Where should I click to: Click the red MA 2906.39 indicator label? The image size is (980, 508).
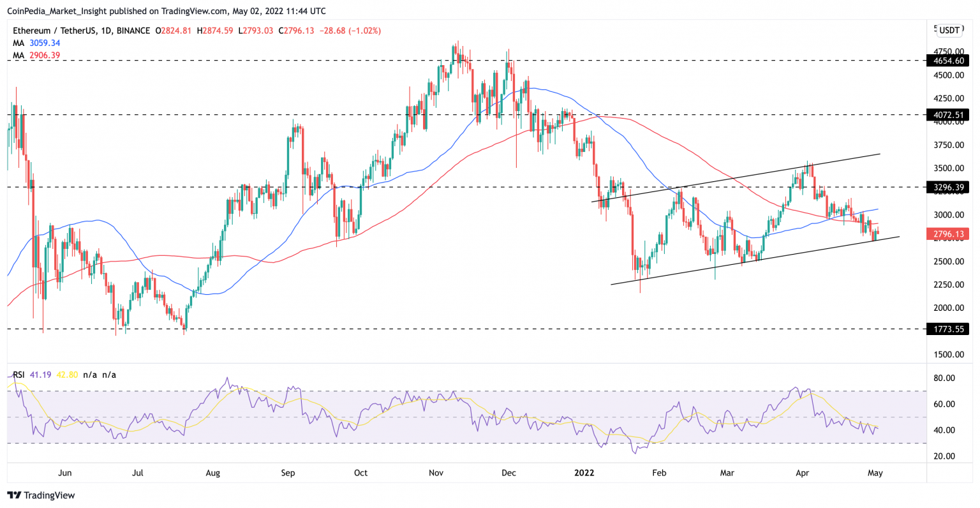click(36, 56)
